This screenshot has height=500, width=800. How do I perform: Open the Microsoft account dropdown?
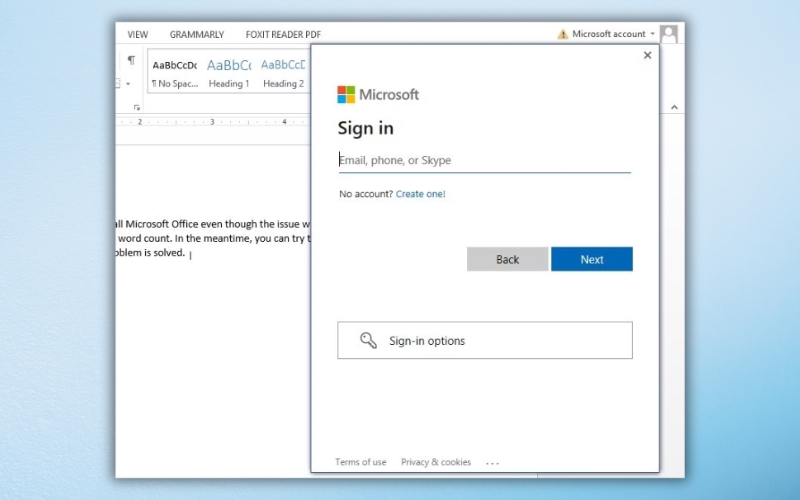coord(613,34)
